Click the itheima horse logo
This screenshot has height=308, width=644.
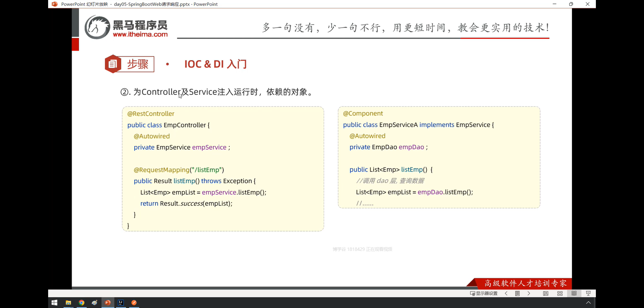[x=97, y=27]
